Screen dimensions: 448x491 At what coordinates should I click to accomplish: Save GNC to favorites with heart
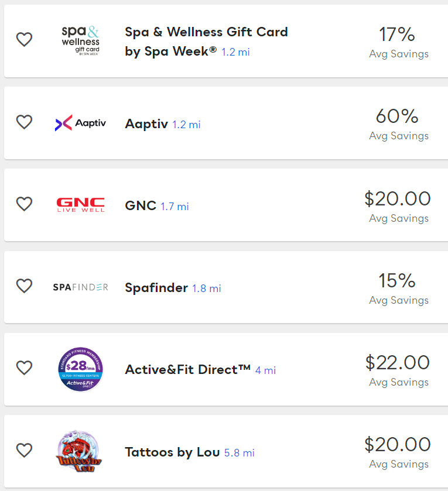tap(24, 204)
